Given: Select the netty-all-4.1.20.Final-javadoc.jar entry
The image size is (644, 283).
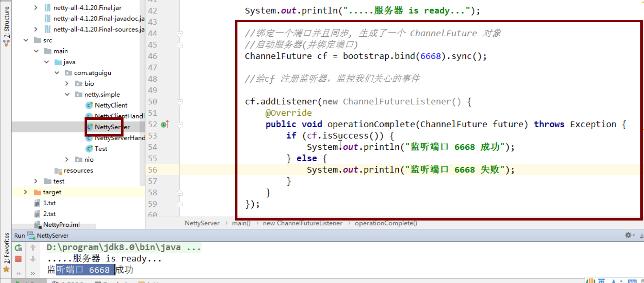Looking at the screenshot, I should point(99,19).
